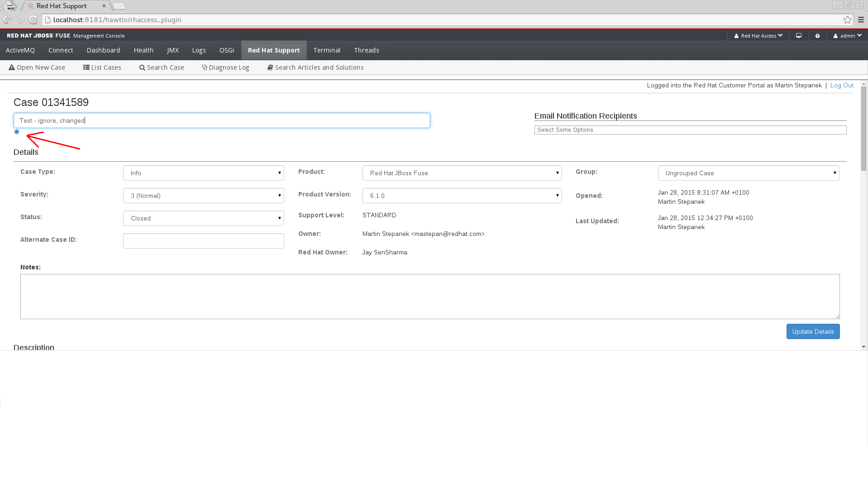This screenshot has height=489, width=868.
Task: Open a new browser tab
Action: [x=119, y=6]
